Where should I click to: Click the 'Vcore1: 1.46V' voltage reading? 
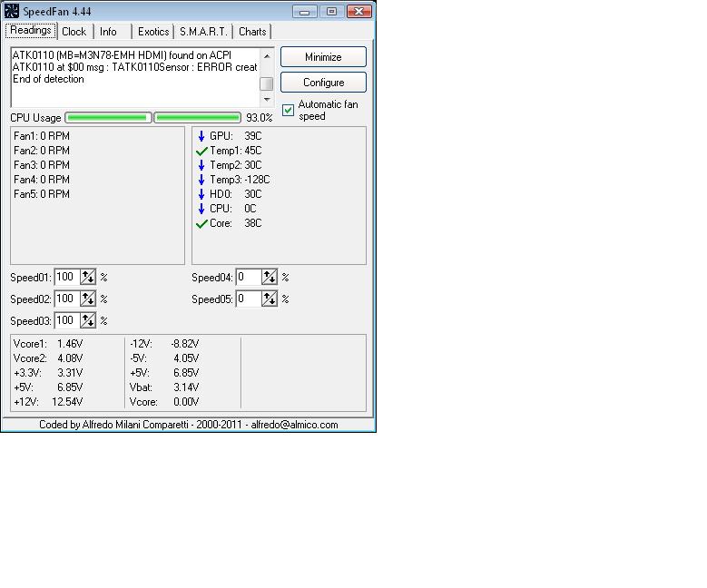click(x=48, y=344)
